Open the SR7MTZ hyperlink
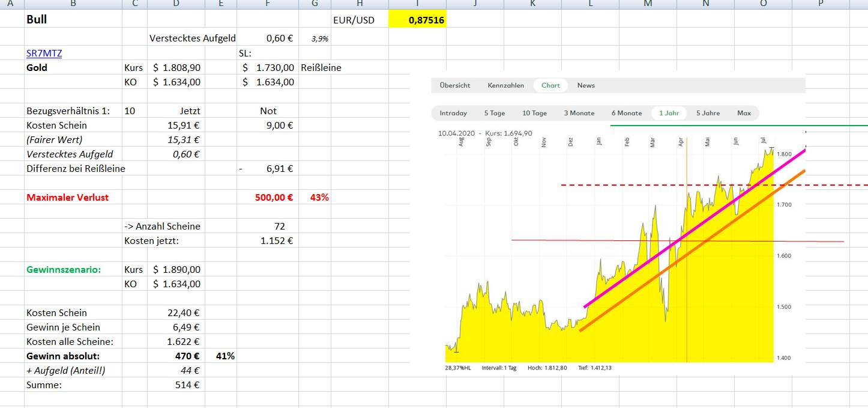The height and width of the screenshot is (408, 868). (x=44, y=53)
